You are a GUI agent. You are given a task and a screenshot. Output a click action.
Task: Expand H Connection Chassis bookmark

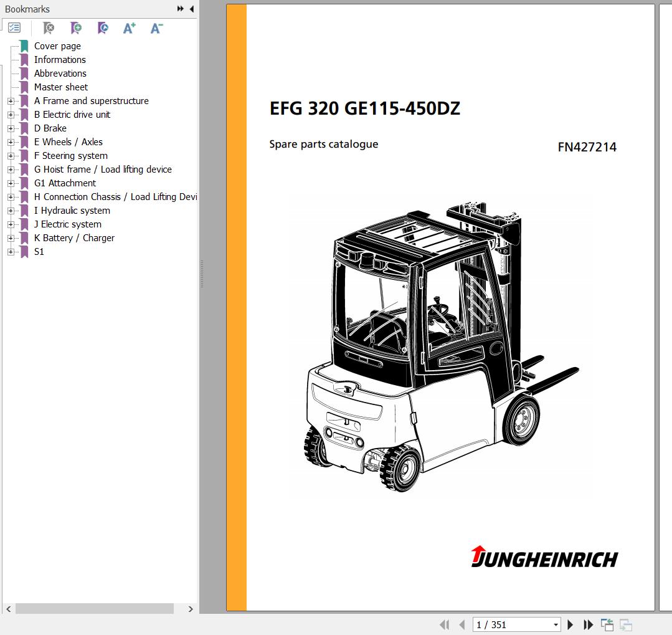pyautogui.click(x=11, y=198)
